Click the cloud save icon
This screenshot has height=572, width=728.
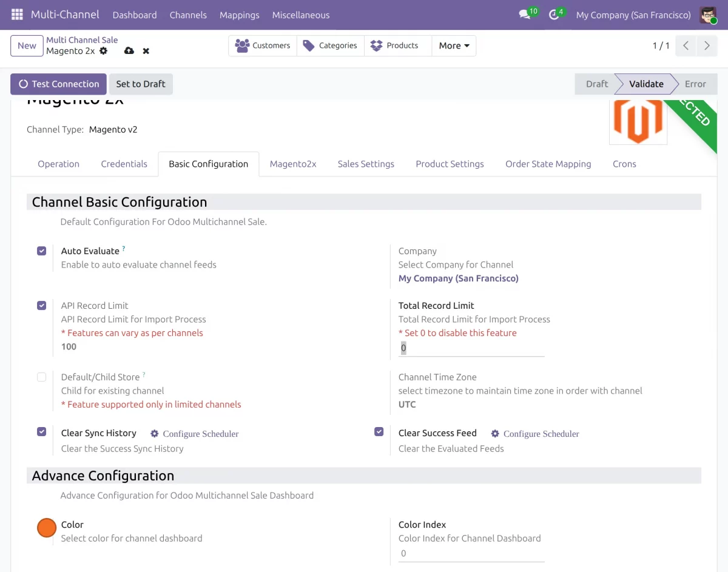129,51
